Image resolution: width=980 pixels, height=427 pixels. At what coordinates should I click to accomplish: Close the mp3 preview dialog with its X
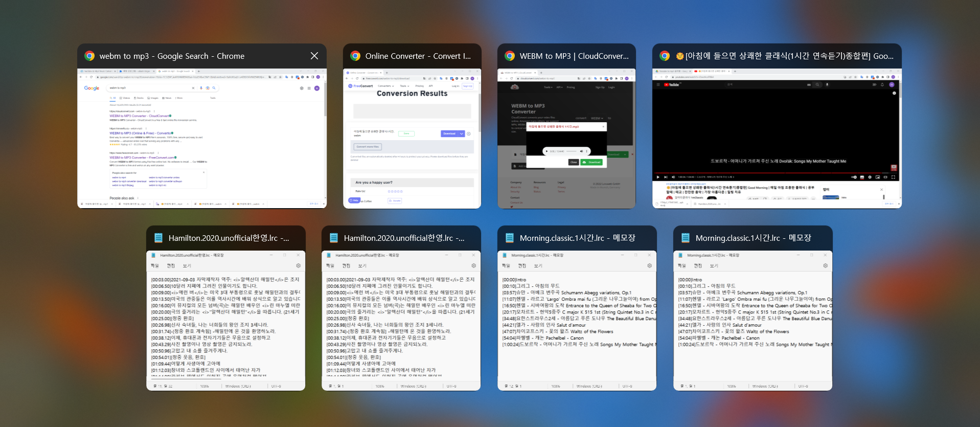point(603,126)
